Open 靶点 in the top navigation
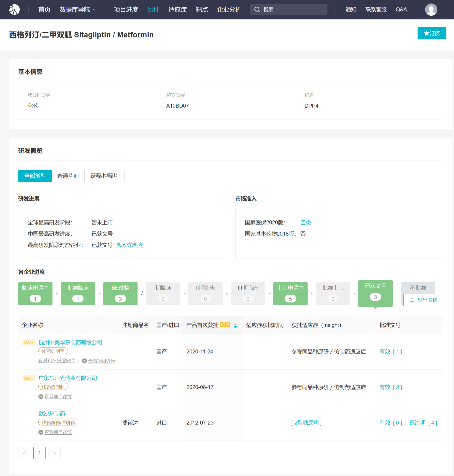 [202, 10]
